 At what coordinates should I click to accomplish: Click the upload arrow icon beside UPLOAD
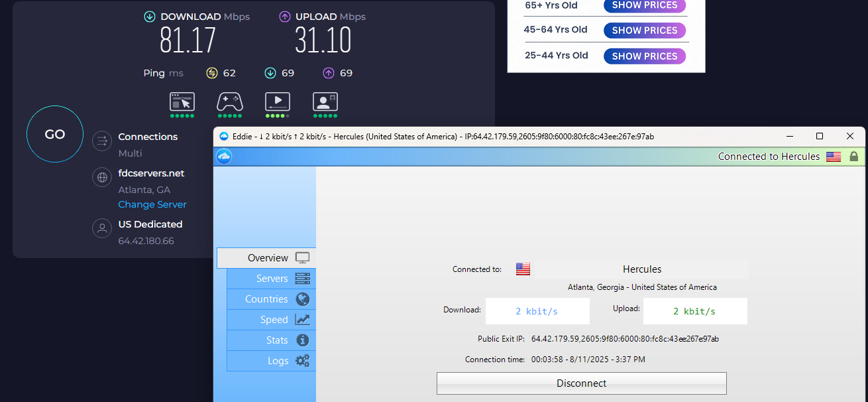[285, 17]
